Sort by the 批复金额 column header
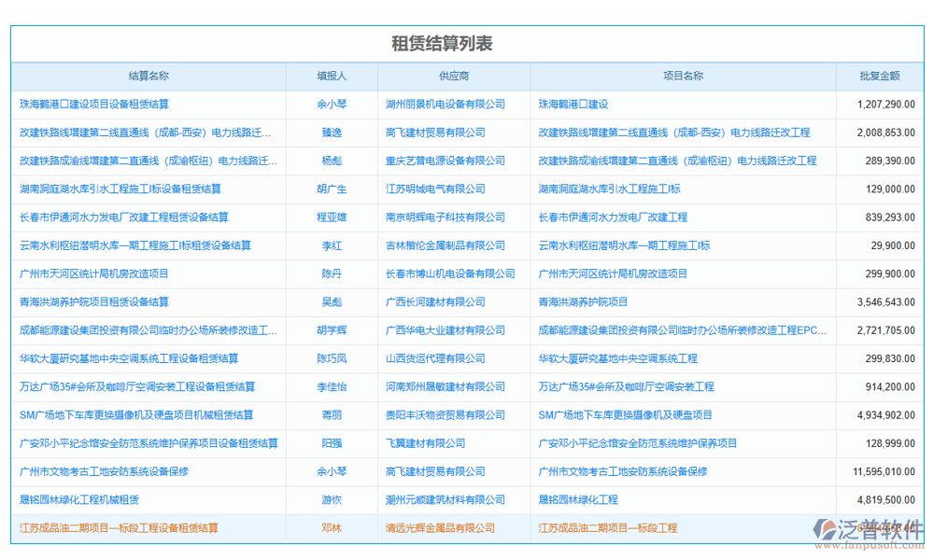The height and width of the screenshot is (560, 934). click(x=880, y=78)
